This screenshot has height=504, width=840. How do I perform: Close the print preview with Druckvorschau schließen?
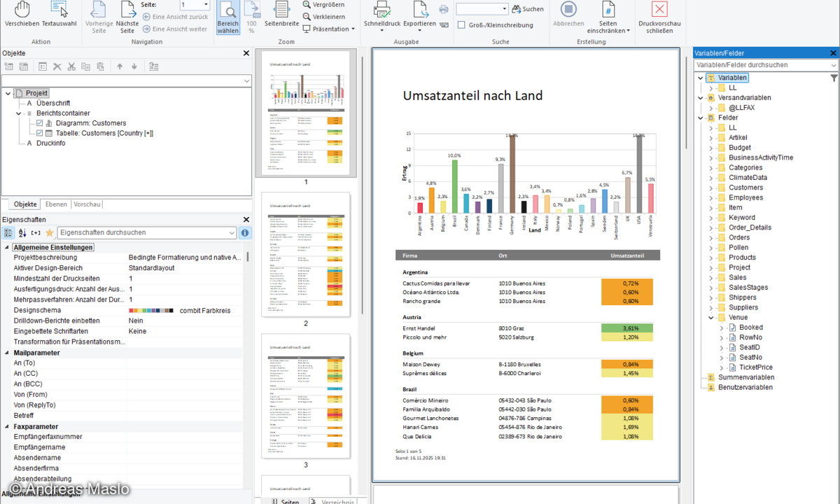[x=659, y=14]
